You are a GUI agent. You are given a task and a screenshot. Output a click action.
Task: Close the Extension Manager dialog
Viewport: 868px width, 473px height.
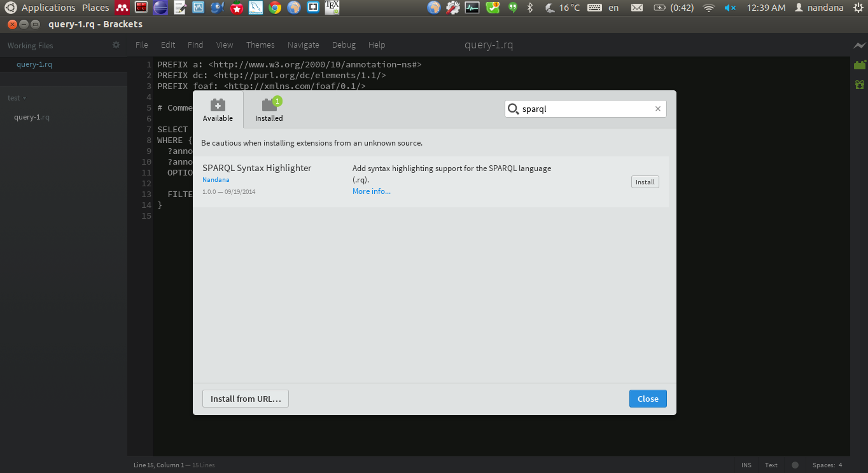[x=648, y=399]
